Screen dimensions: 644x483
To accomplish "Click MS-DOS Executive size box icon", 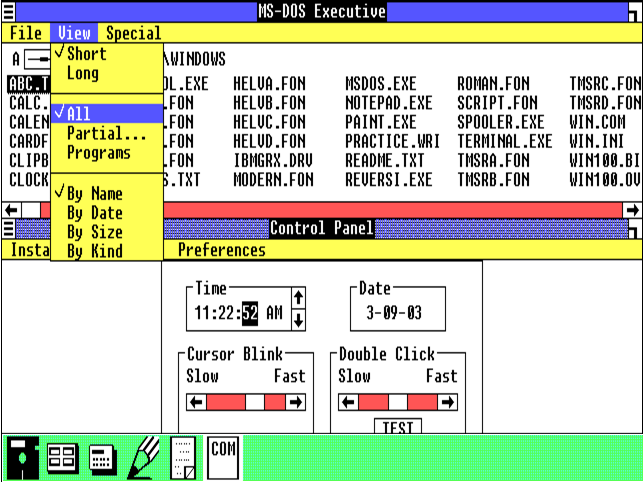I will pos(635,12).
